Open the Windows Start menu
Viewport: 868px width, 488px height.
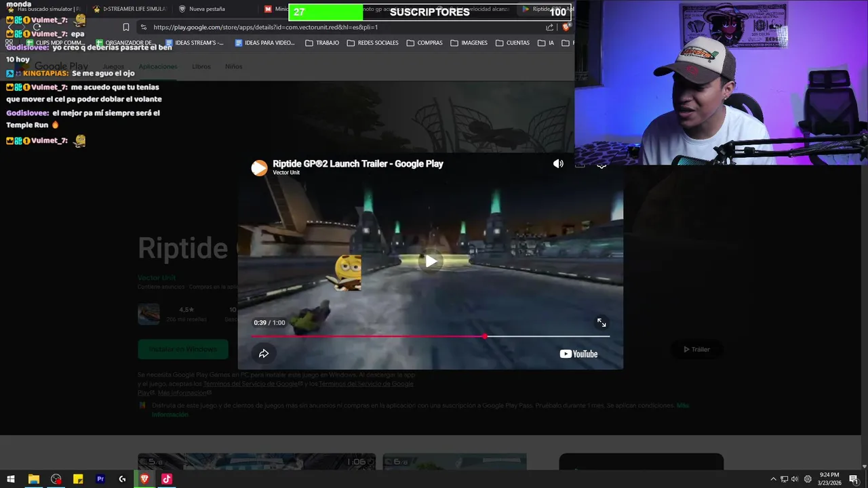[11, 479]
